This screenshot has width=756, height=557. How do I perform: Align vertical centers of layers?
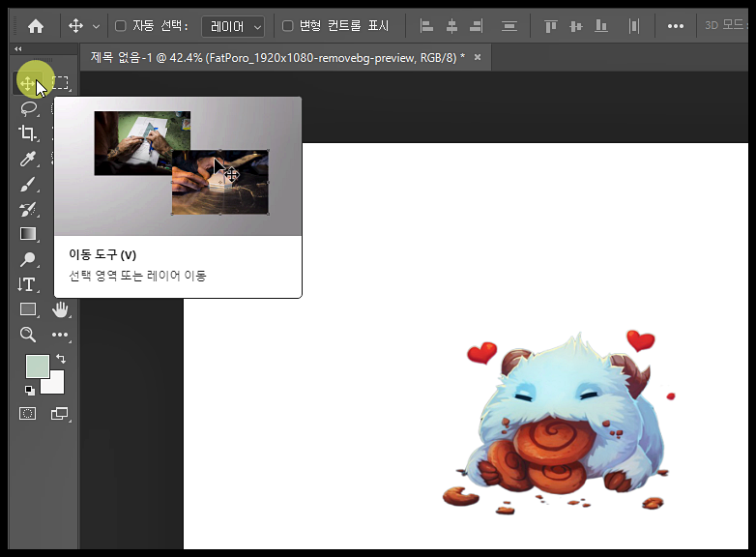(575, 26)
